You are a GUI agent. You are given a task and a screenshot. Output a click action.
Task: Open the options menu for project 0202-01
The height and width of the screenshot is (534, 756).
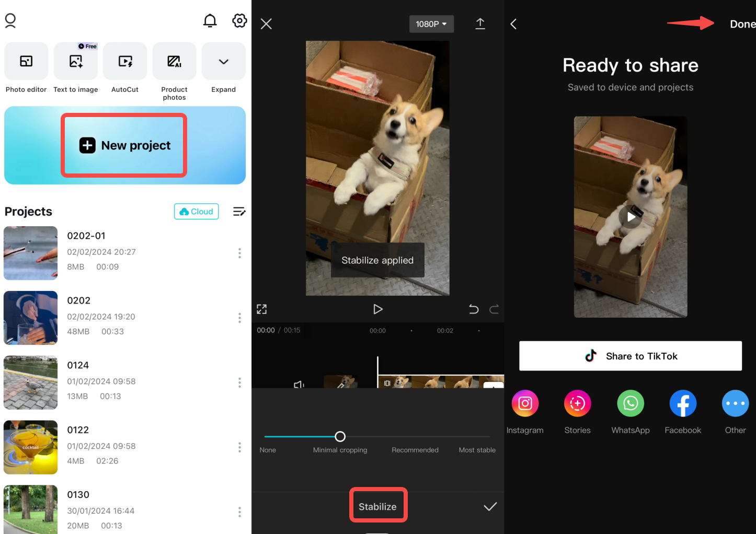point(239,253)
